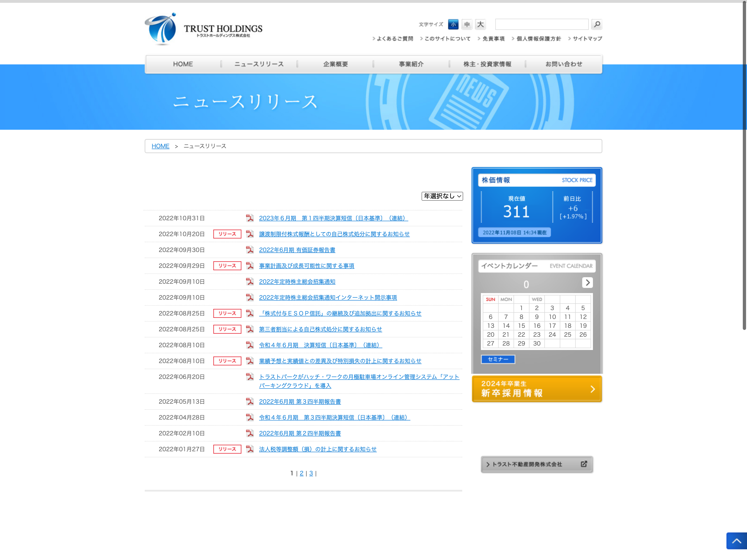Open 企業概要 navigation menu
The height and width of the screenshot is (560, 747).
point(335,64)
